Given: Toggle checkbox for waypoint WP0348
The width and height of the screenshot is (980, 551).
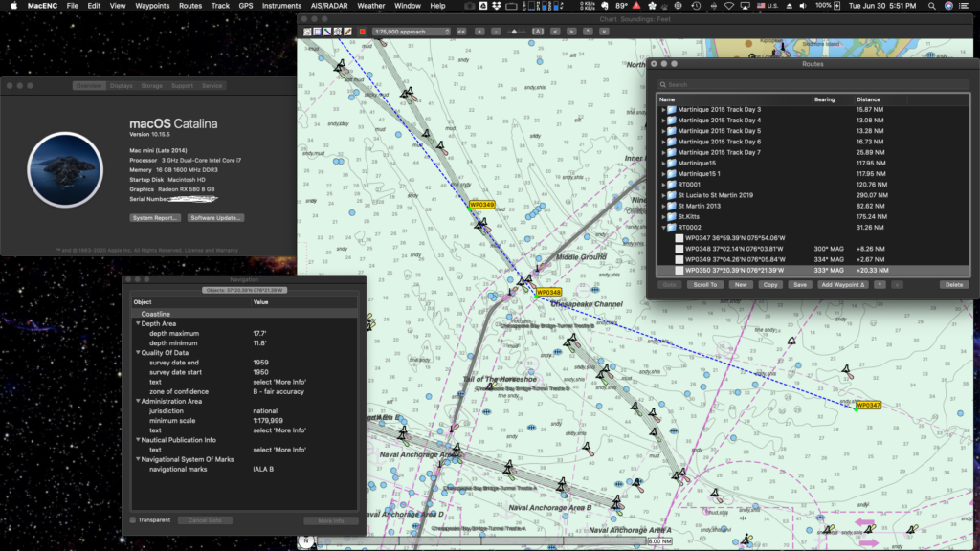Looking at the screenshot, I should point(679,249).
